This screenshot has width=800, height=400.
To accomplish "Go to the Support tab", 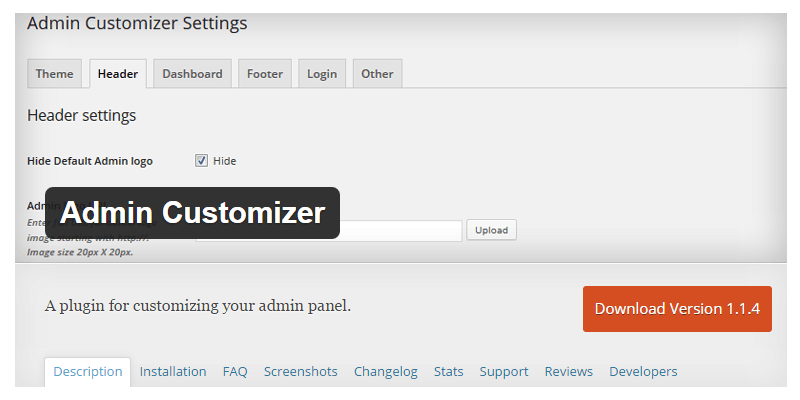I will tap(504, 371).
